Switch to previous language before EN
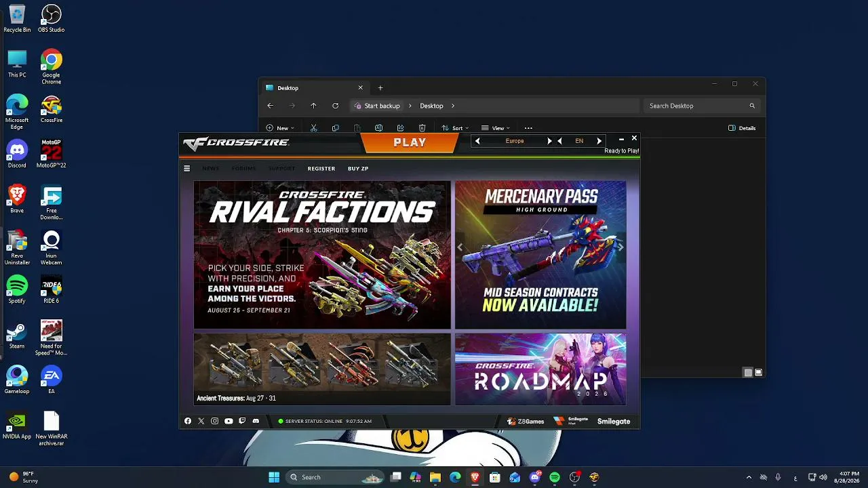 pyautogui.click(x=559, y=141)
